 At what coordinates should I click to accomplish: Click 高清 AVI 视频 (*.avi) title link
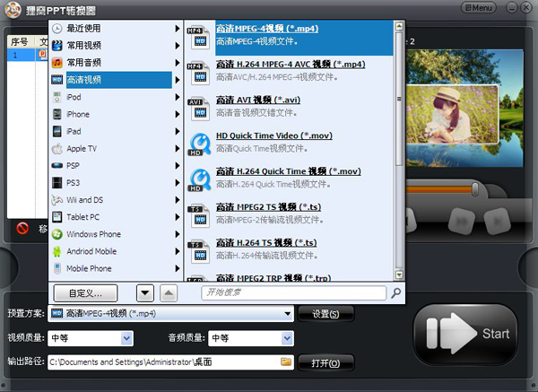(258, 100)
